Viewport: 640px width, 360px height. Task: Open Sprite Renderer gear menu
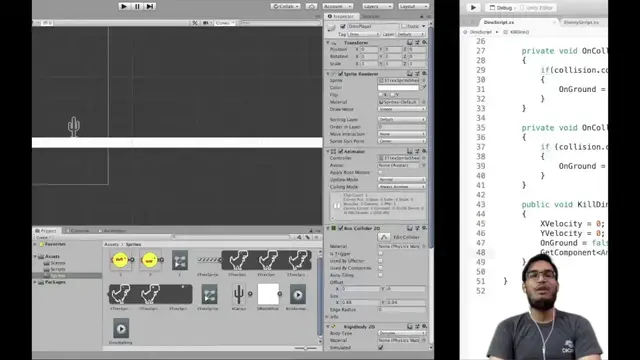[424, 73]
